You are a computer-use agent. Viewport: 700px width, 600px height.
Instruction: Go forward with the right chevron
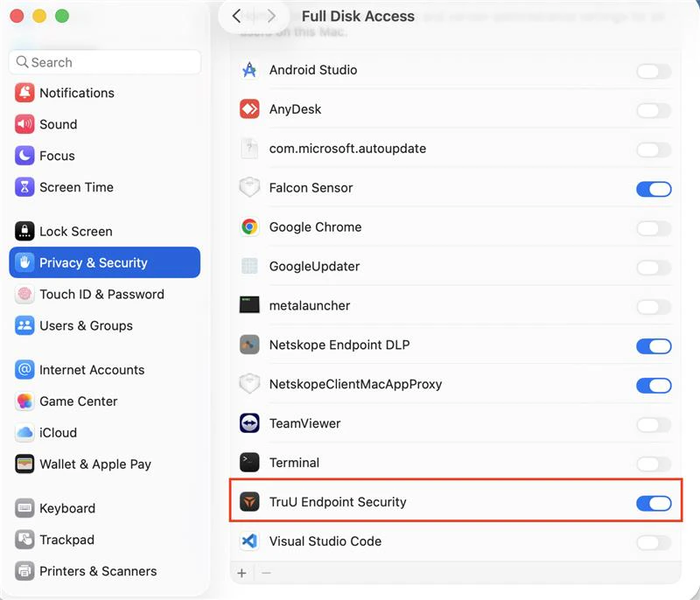tap(271, 16)
